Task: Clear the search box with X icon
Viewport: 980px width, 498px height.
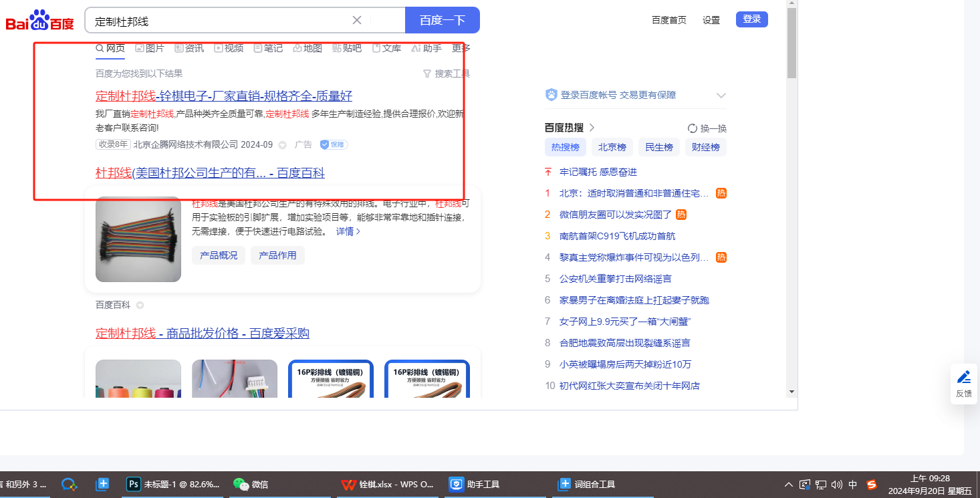Action: pos(357,20)
